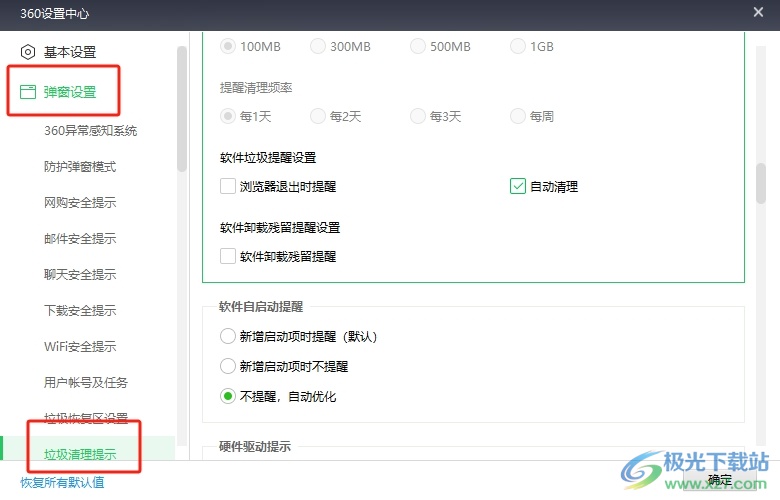The height and width of the screenshot is (500, 780).
Task: Select 邮件安全提示 item
Action: click(x=80, y=238)
